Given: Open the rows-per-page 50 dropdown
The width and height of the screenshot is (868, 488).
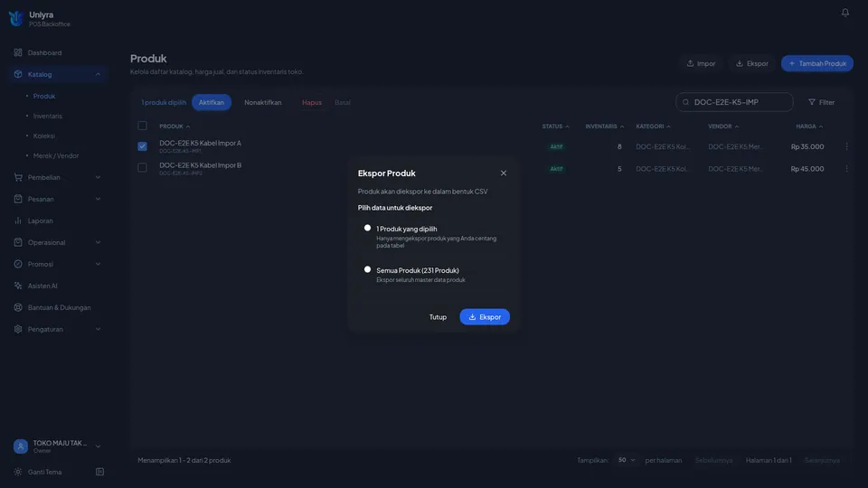Looking at the screenshot, I should click(626, 460).
